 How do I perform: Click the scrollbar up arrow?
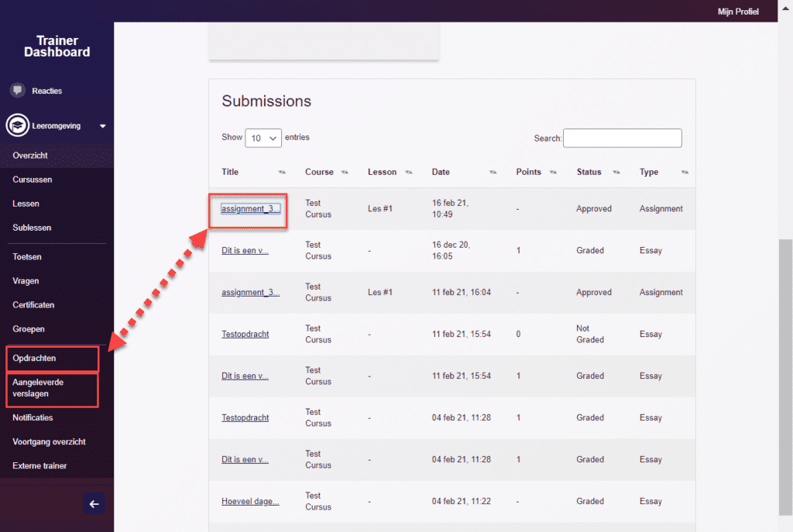coord(785,9)
